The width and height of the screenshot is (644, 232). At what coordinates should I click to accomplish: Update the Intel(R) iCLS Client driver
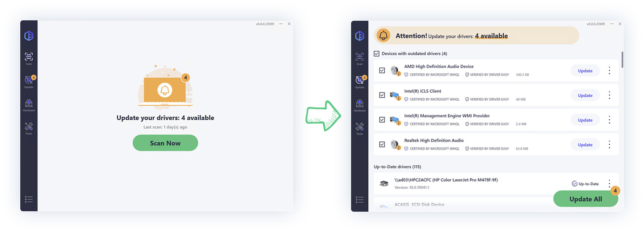coord(585,95)
